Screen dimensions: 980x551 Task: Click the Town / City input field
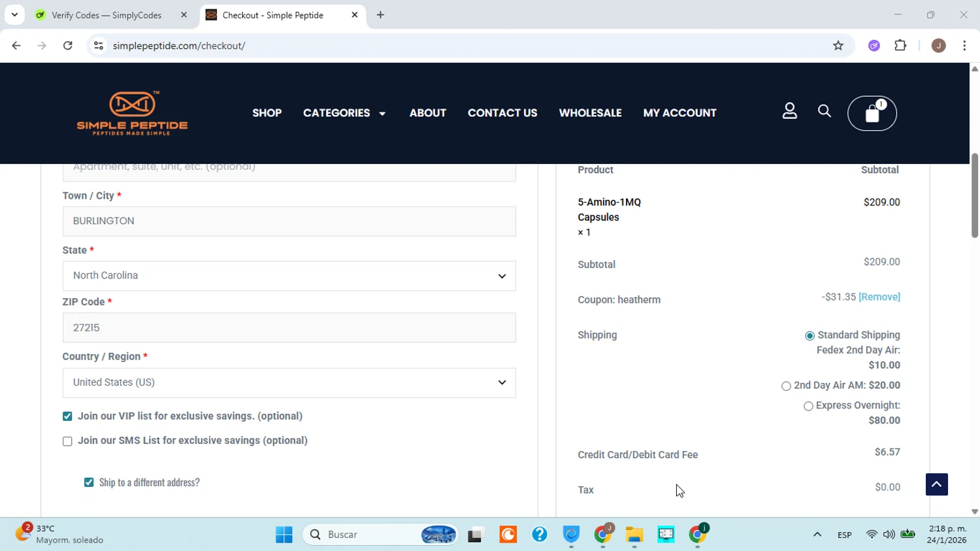pos(289,222)
